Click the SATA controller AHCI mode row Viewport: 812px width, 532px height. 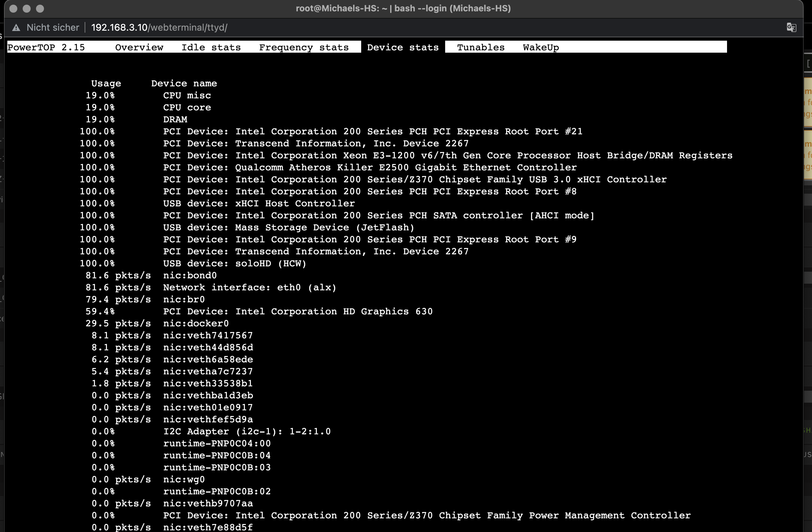(379, 215)
